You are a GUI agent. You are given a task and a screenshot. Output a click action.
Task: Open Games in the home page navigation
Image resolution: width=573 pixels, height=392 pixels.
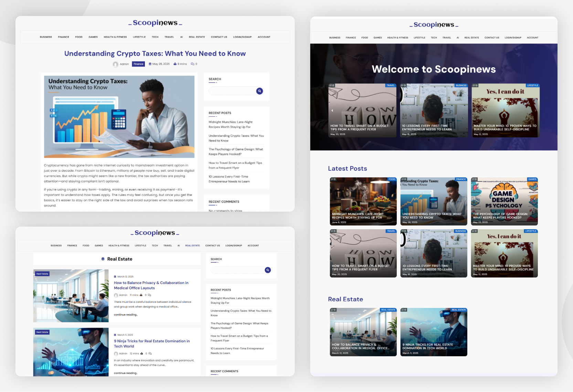click(x=378, y=38)
